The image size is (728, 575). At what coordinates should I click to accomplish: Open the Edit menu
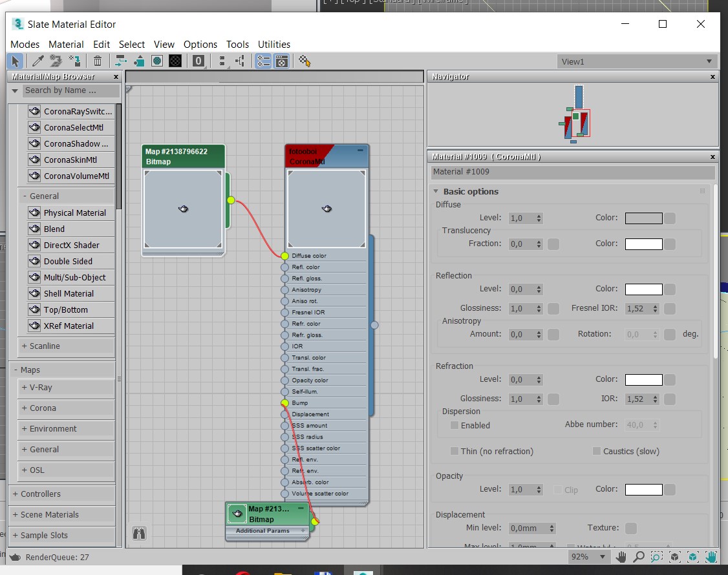102,44
